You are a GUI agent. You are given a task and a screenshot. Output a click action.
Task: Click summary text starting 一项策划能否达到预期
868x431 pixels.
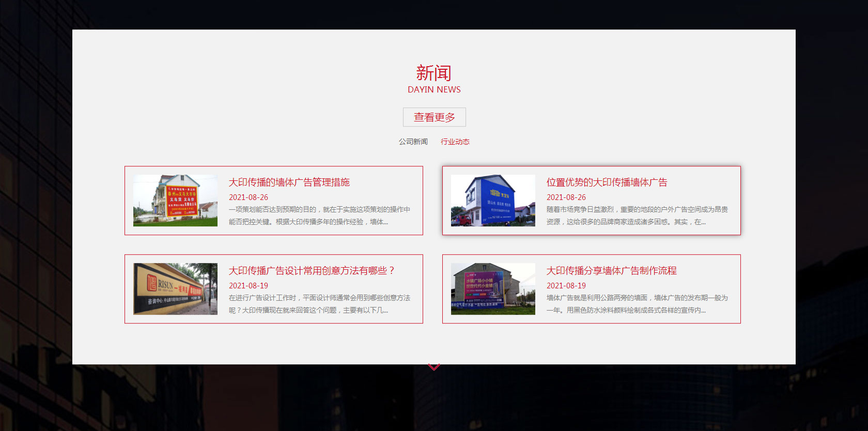[320, 215]
